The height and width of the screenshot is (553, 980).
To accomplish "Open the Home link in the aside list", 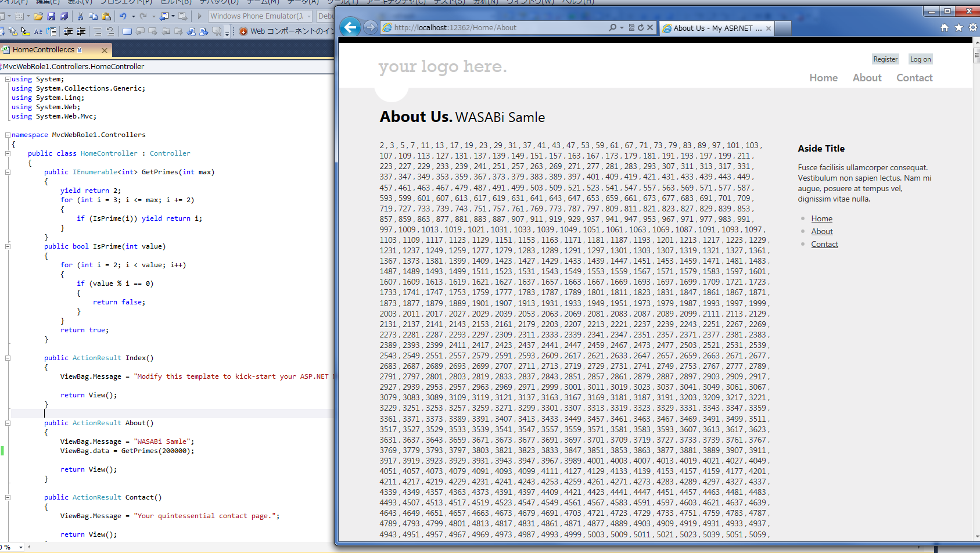I will [822, 218].
